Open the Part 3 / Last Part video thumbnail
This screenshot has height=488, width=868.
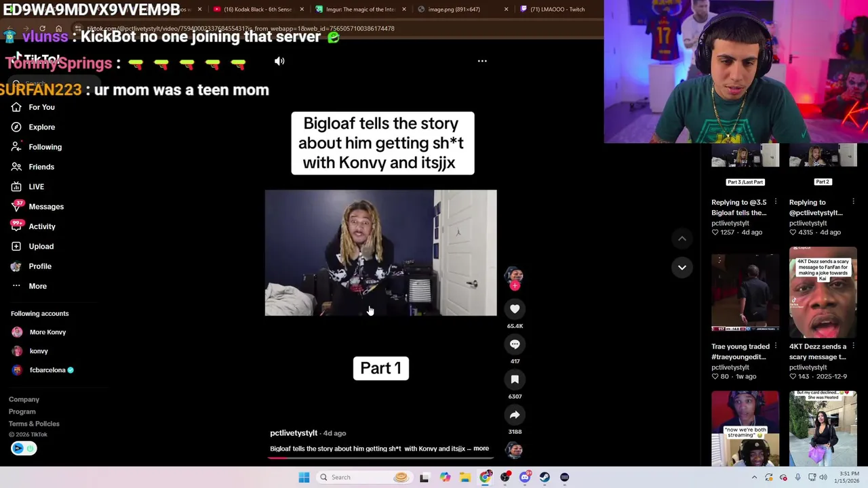tap(745, 165)
